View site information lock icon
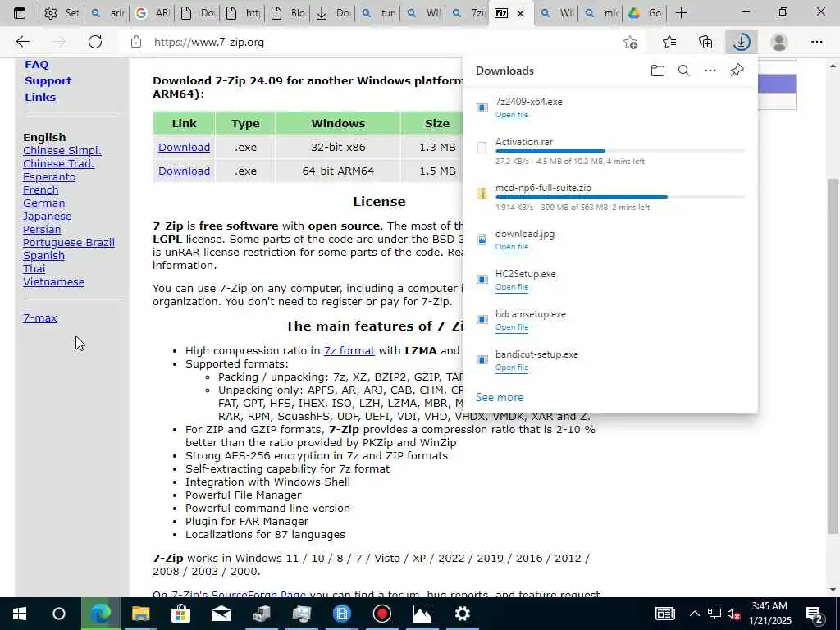The image size is (840, 630). point(136,42)
